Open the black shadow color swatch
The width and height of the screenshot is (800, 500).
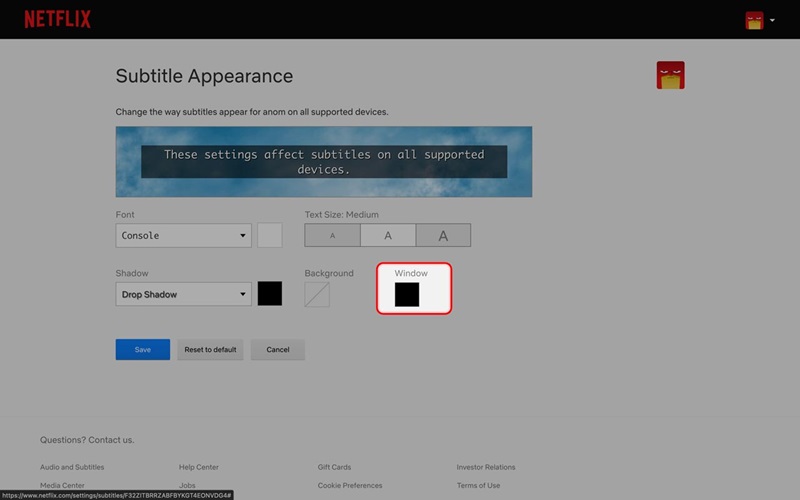(x=270, y=294)
